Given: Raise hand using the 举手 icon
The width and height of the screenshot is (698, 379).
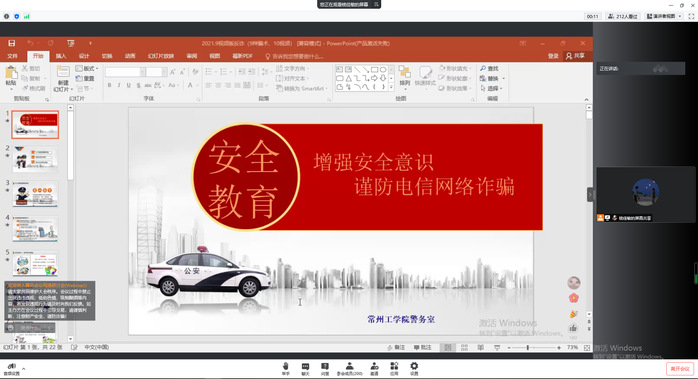Looking at the screenshot, I should (285, 368).
